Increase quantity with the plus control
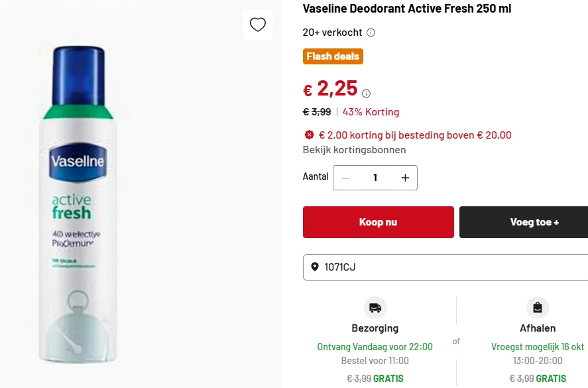 point(404,177)
